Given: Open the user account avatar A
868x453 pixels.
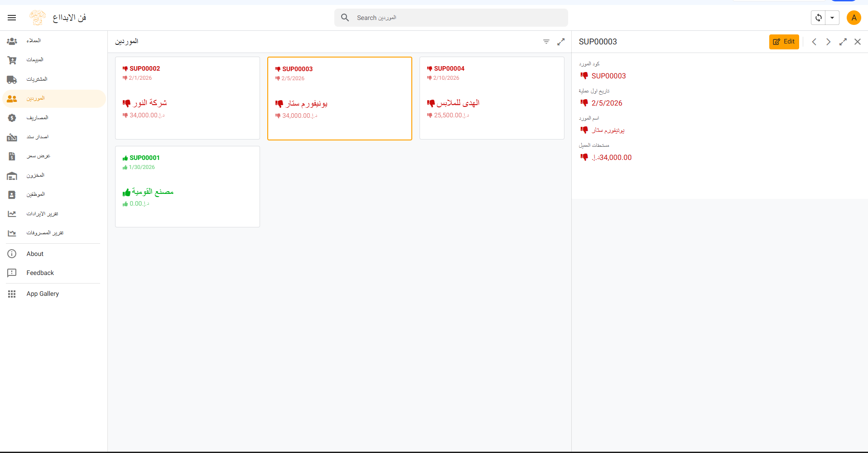Looking at the screenshot, I should [854, 18].
